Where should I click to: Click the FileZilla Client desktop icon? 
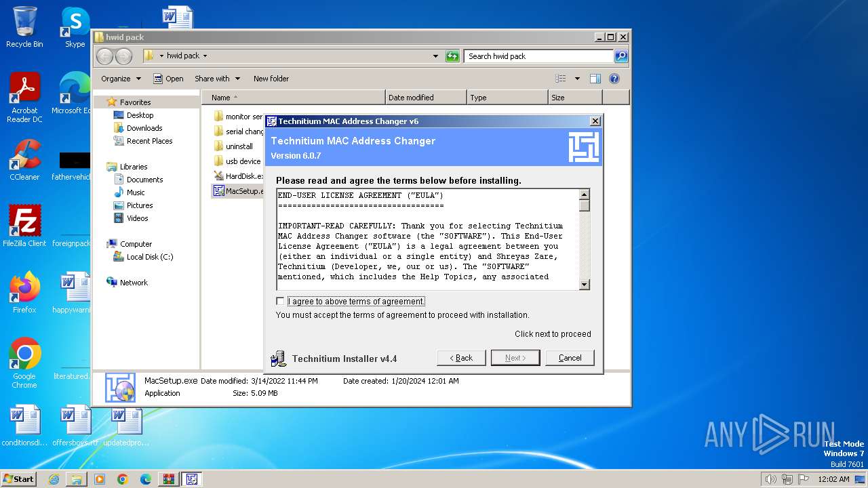coord(24,226)
